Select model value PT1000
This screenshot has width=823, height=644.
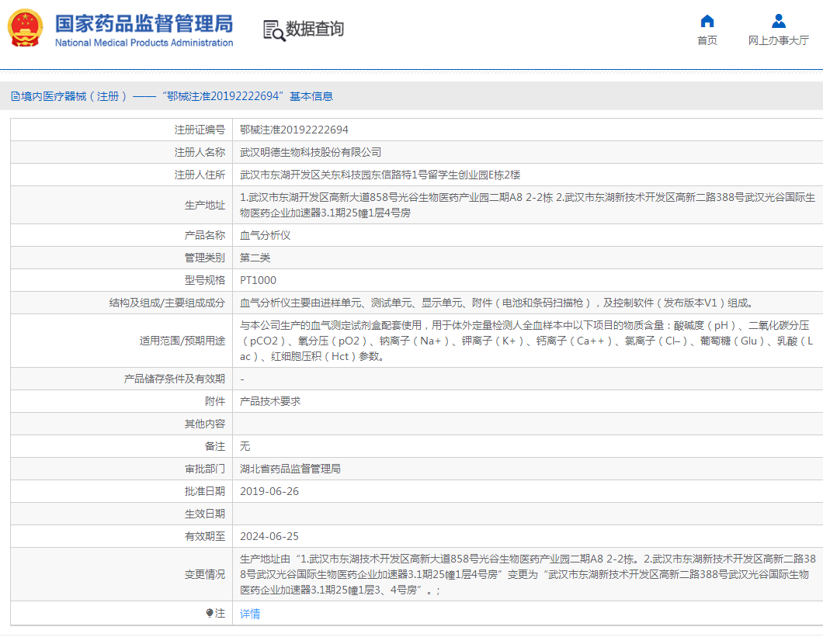tap(258, 281)
